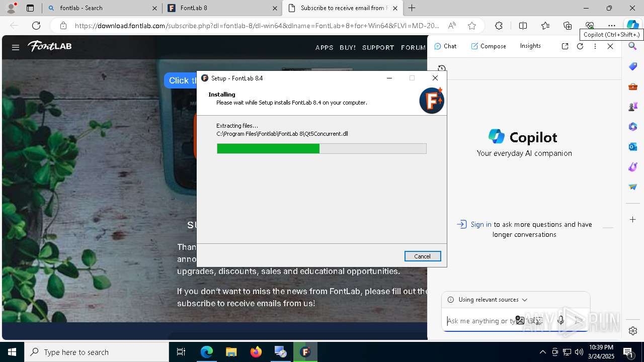644x362 pixels.
Task: Refresh the browser page
Action: tap(36, 26)
